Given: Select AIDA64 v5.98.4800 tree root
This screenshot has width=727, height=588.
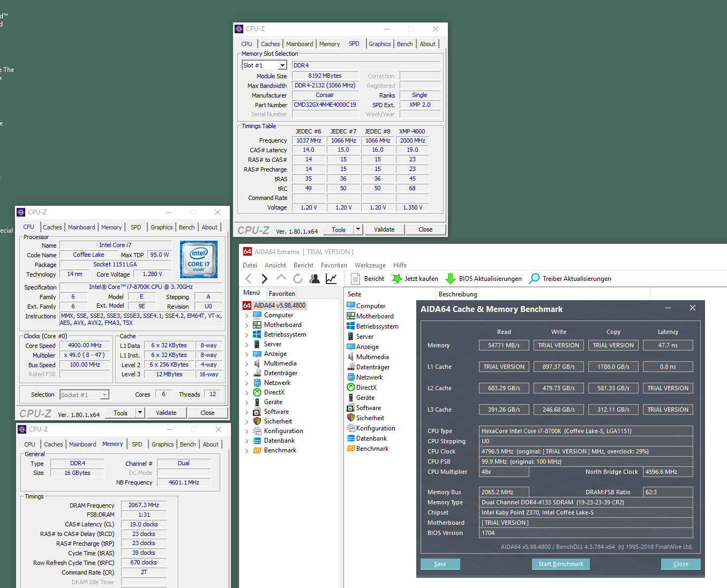Looking at the screenshot, I should (x=274, y=306).
